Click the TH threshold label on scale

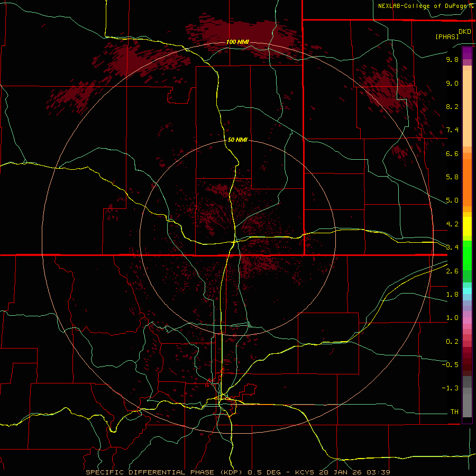454,412
